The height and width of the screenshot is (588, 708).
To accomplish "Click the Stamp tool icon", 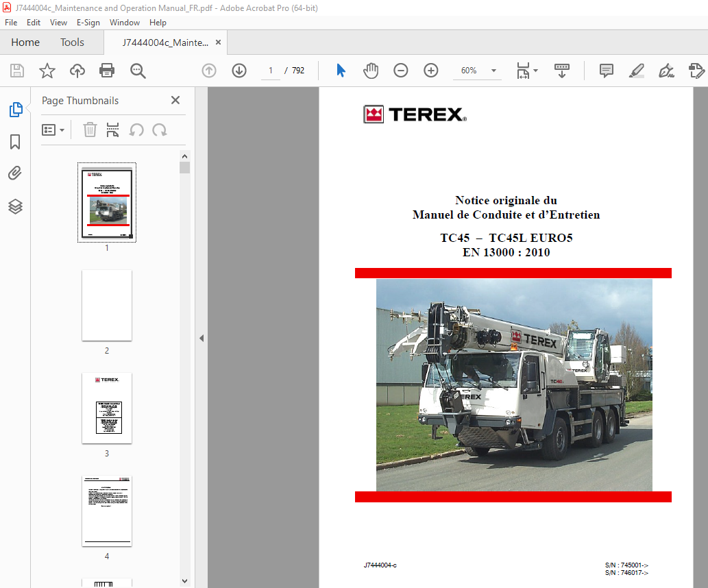I will click(696, 71).
